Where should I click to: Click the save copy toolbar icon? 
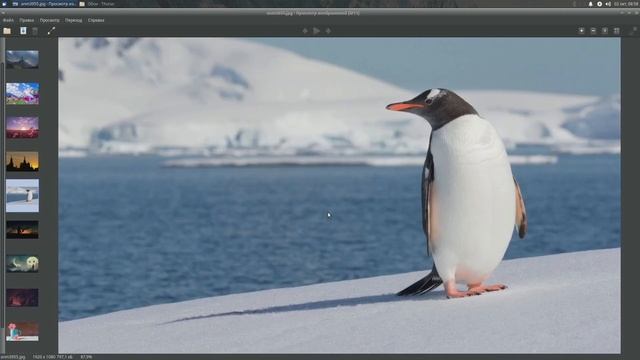23,31
